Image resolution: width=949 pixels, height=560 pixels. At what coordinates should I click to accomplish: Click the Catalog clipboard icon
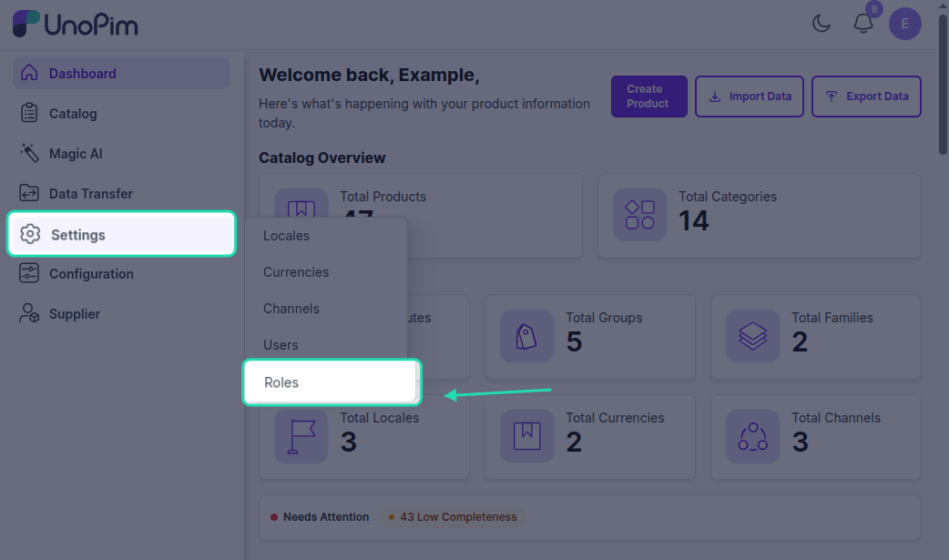click(x=29, y=113)
